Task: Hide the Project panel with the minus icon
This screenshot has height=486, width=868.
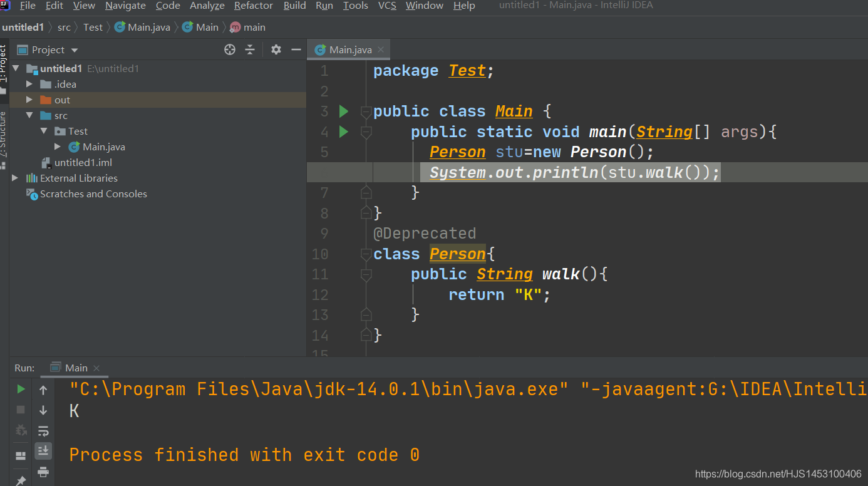Action: [x=295, y=49]
